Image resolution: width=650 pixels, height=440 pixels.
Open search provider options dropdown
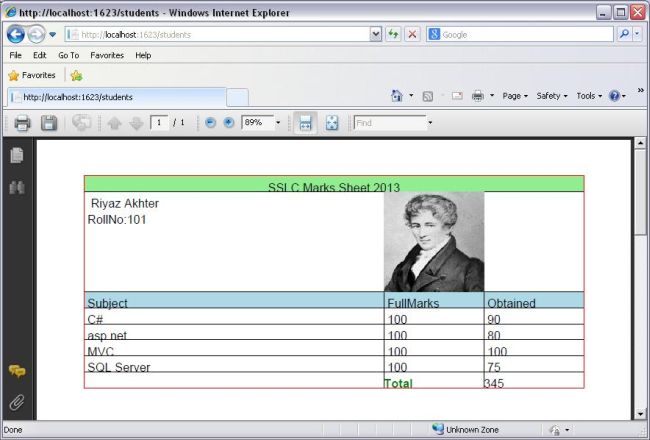(x=638, y=34)
